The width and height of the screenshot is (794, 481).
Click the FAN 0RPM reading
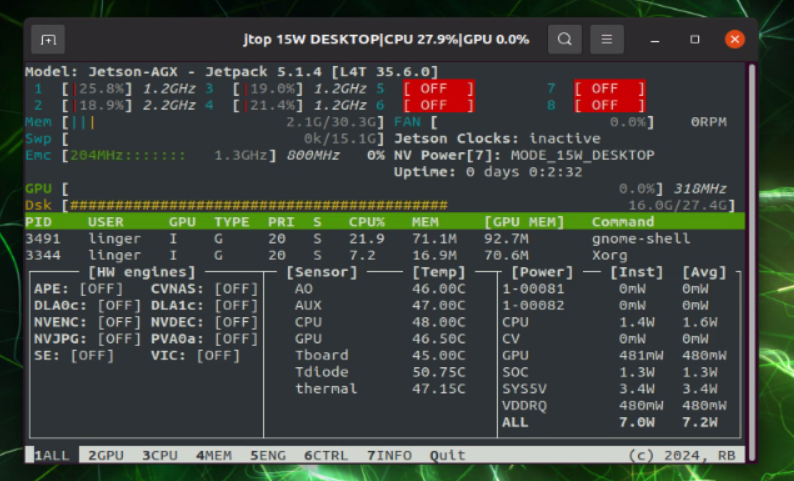pyautogui.click(x=708, y=122)
